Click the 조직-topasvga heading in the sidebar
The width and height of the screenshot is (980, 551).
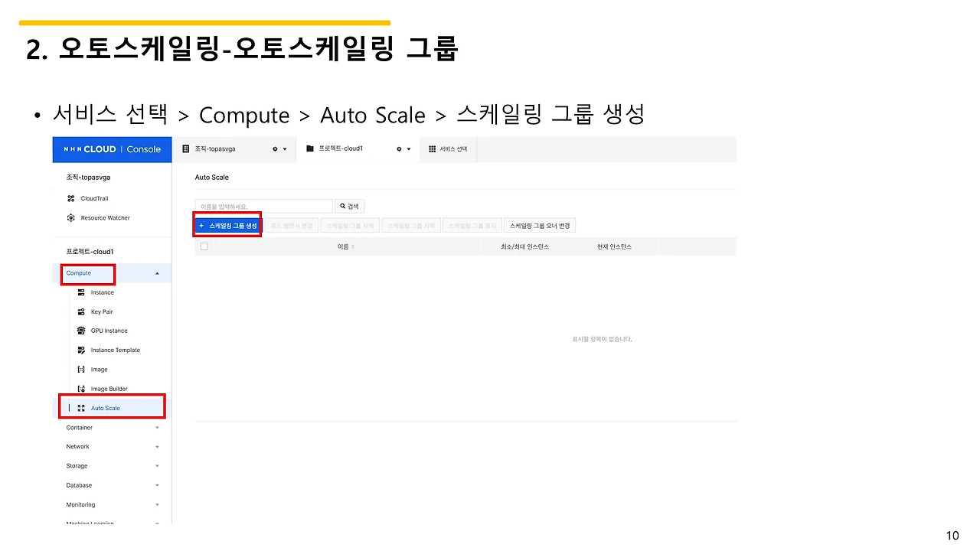tap(88, 178)
